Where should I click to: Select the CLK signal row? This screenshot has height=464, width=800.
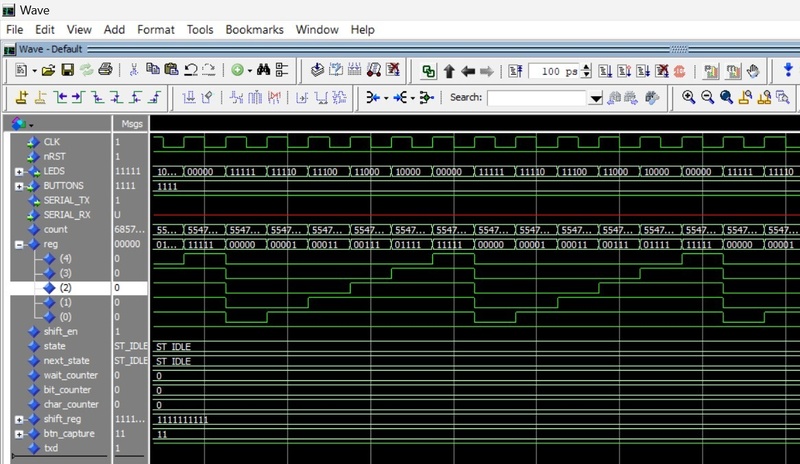point(60,142)
